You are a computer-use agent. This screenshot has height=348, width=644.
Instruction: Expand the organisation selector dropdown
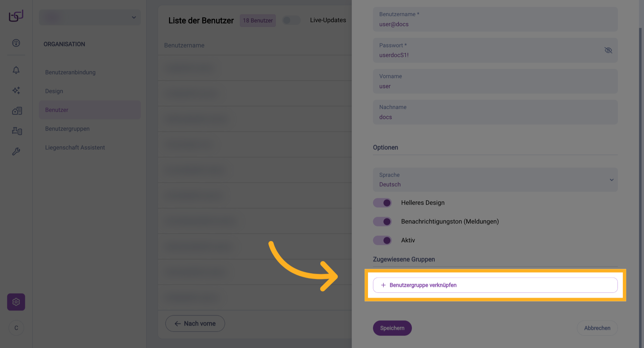pos(90,17)
